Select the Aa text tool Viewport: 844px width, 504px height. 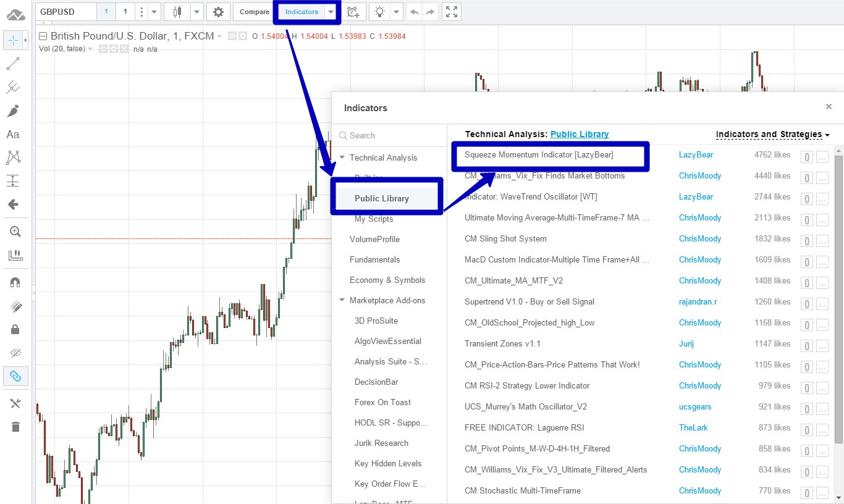13,134
